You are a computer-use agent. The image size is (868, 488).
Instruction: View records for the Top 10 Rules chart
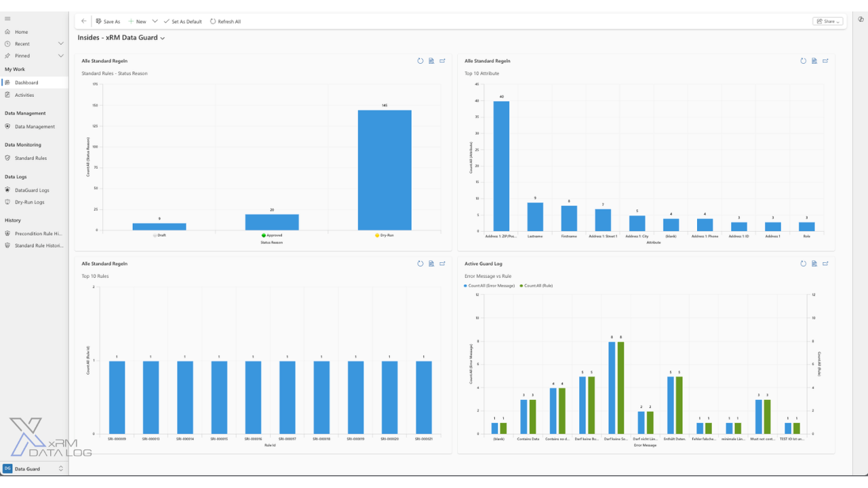point(431,264)
